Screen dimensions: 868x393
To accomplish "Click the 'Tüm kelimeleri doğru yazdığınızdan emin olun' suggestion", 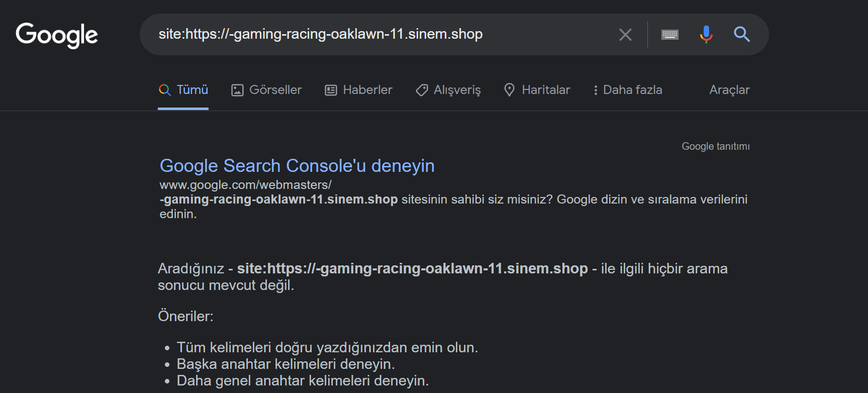I will point(327,347).
